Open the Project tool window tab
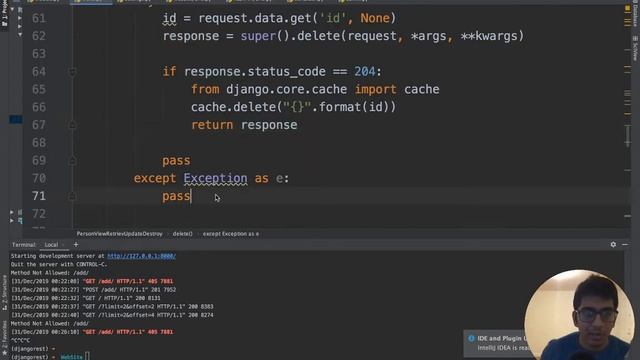This screenshot has height=360, width=640. coord(4,14)
